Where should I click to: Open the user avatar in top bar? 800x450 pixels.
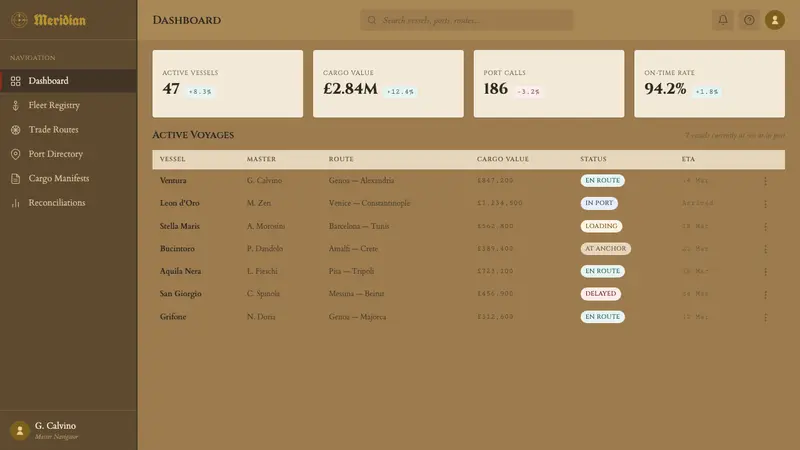(x=774, y=20)
